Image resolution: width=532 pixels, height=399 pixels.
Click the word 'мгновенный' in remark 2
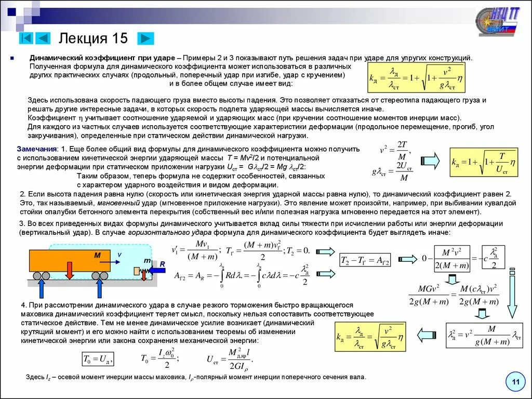click(x=118, y=203)
